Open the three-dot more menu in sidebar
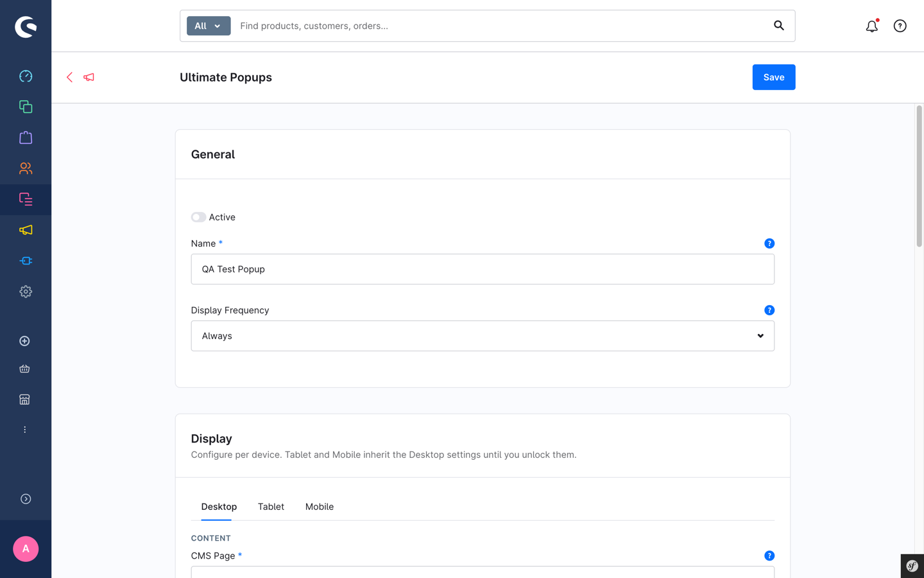This screenshot has width=924, height=578. tap(24, 430)
